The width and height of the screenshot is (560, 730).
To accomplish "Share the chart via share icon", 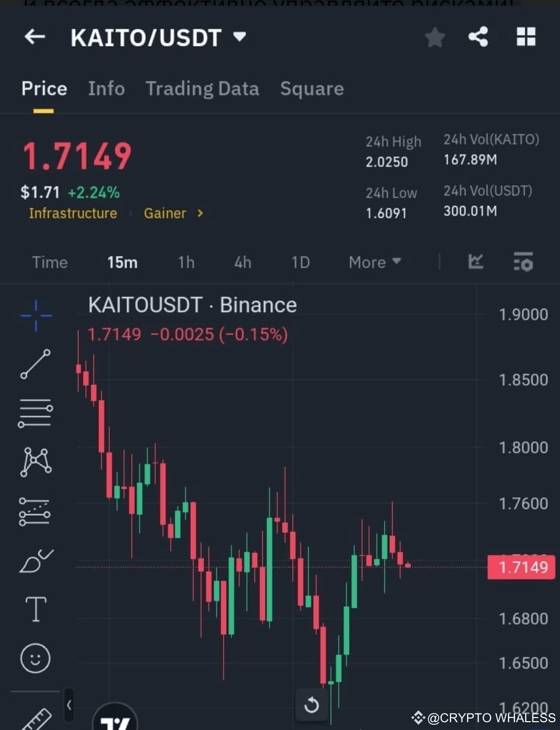I will [478, 37].
